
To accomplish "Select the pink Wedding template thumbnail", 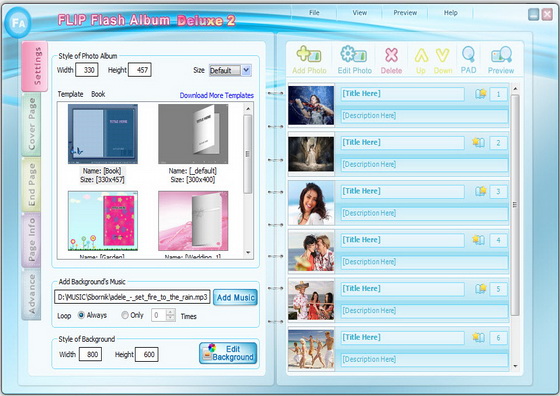I will [x=193, y=221].
